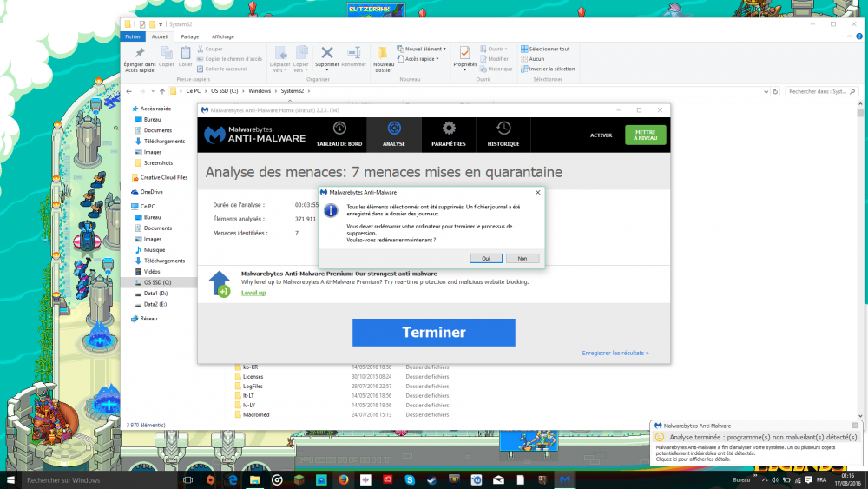Click Inverser la sélection in ribbon
This screenshot has height=489, width=868.
[x=548, y=69]
